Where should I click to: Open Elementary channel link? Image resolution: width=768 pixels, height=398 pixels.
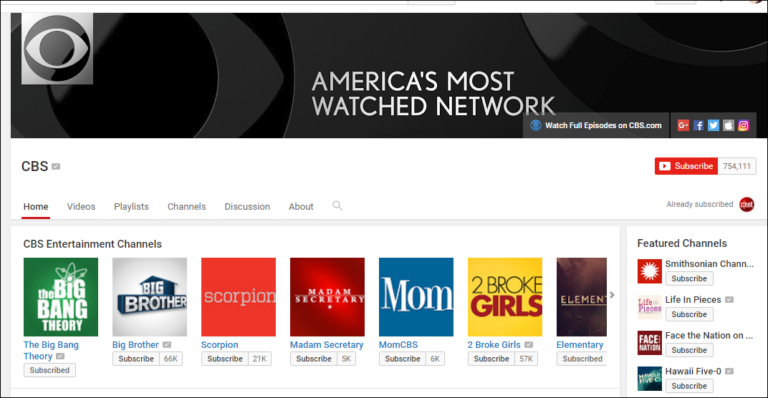click(580, 345)
